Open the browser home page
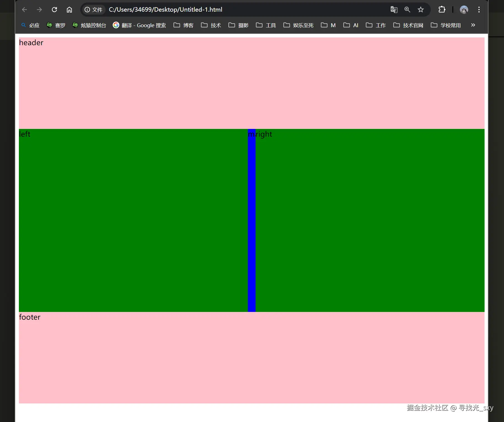The image size is (504, 422). (69, 9)
